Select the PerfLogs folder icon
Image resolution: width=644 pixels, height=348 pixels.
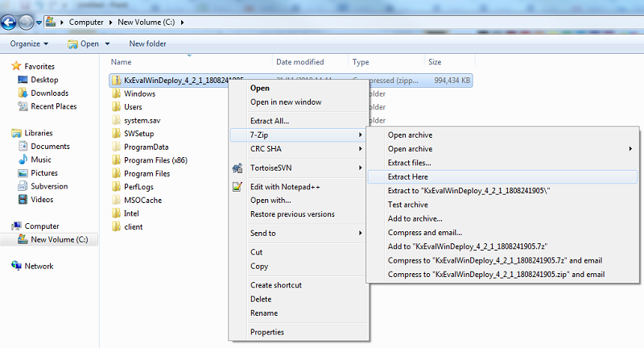117,187
